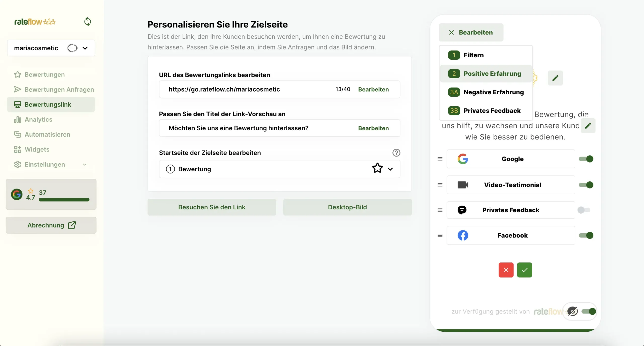Click the pencil edit icon beside Positive Erfahrung
Image resolution: width=644 pixels, height=346 pixels.
click(555, 78)
